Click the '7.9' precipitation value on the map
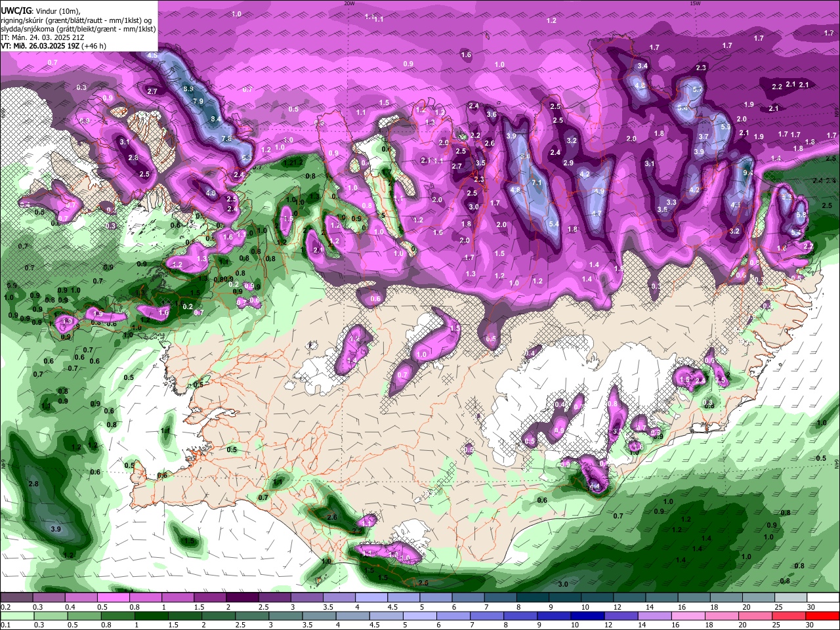 pyautogui.click(x=198, y=102)
